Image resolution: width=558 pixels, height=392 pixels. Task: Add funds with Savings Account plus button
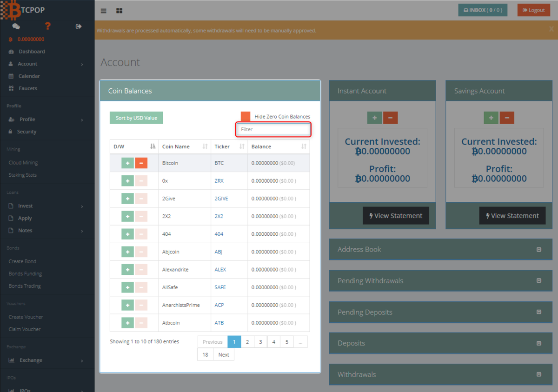click(491, 118)
